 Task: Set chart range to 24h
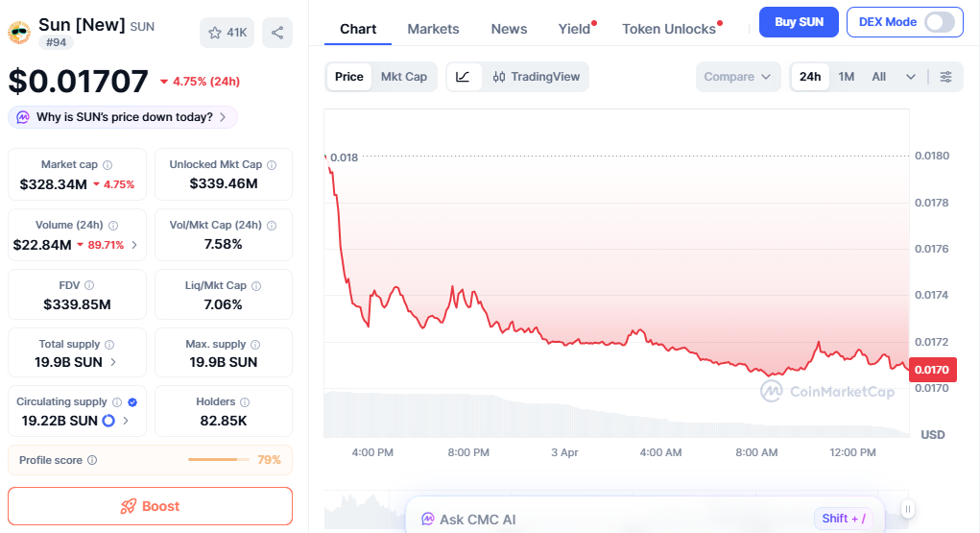click(x=810, y=77)
